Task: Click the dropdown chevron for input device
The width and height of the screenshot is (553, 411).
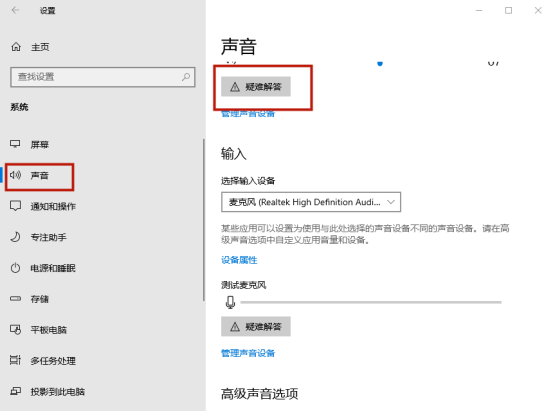Action: click(x=390, y=202)
